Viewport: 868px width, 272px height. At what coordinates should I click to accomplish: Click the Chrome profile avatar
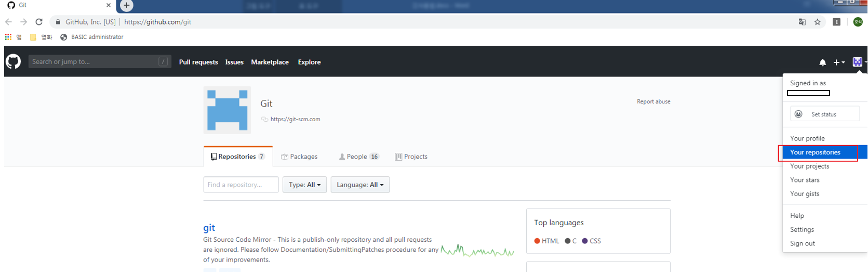(x=858, y=22)
